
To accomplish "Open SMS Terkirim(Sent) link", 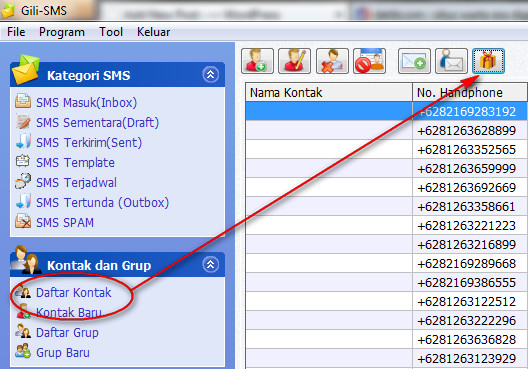I will (x=89, y=142).
